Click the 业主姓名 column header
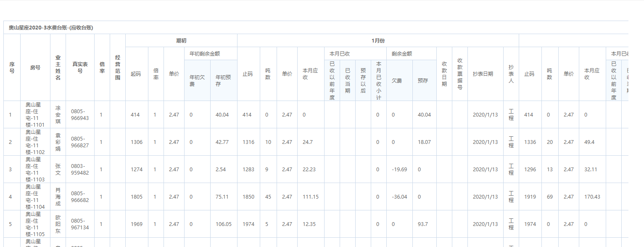Screen dimensions: 644x247 point(58,67)
